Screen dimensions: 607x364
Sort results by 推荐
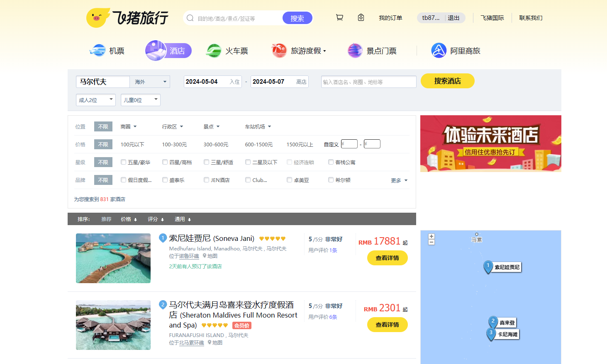click(106, 219)
